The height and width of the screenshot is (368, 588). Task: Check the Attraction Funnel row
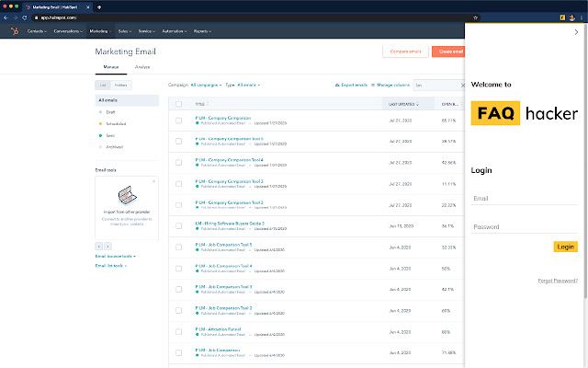point(179,332)
